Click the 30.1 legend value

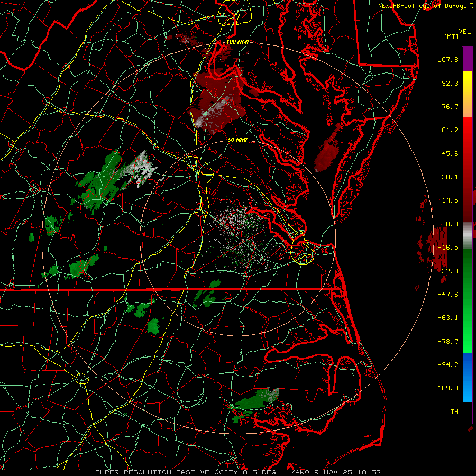pos(450,177)
